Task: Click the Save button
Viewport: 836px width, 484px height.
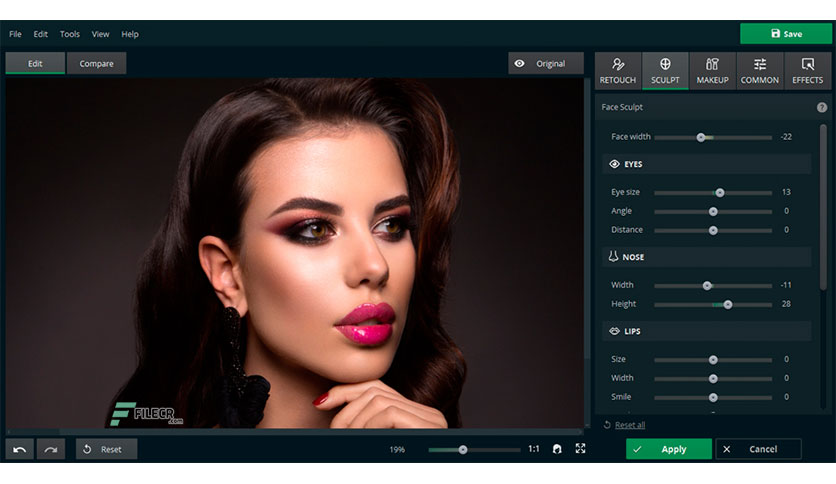Action: (786, 34)
